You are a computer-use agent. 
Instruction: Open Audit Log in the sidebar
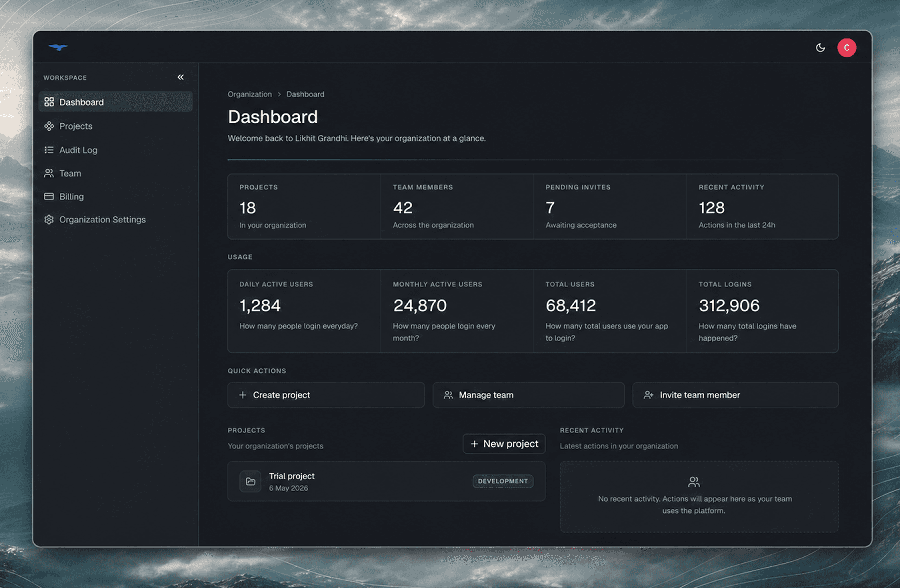(115, 150)
